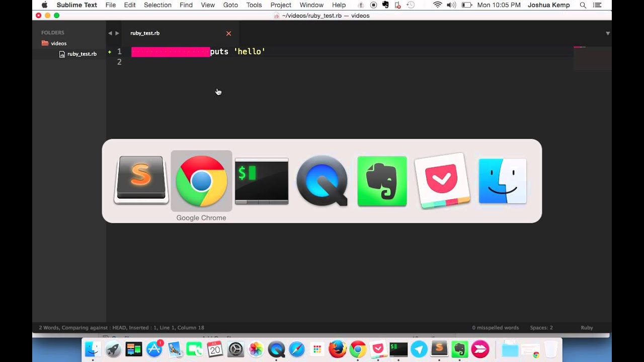Open battery status in menu bar

(466, 5)
